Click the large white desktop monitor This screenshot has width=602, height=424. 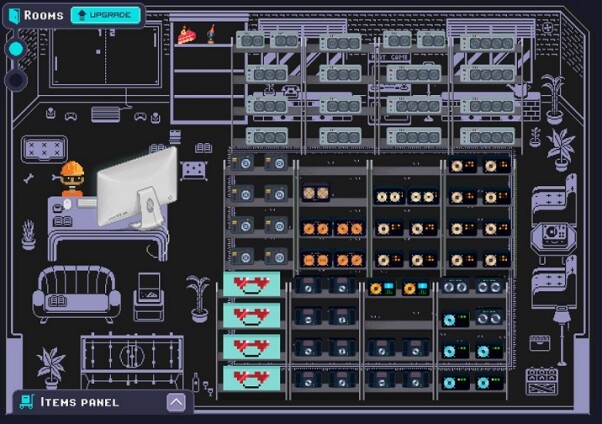click(137, 189)
